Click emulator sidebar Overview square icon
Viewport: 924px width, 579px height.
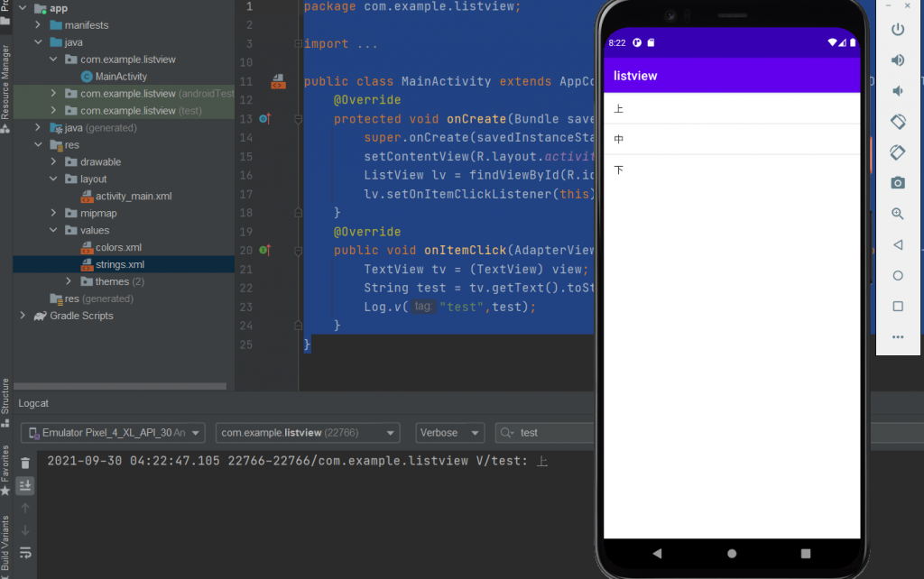[898, 307]
